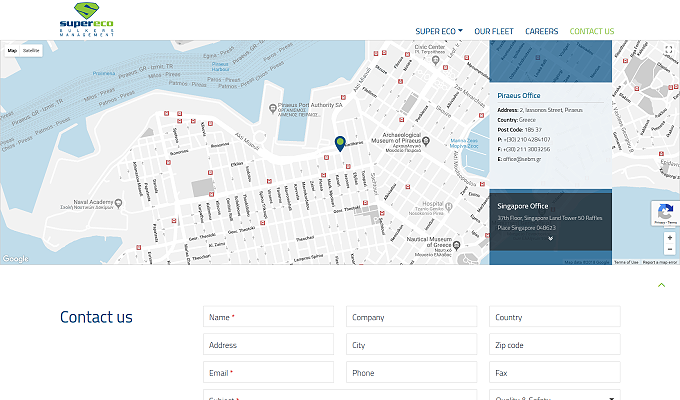
Task: Click the Piraeus office phone number
Action: tap(526, 140)
